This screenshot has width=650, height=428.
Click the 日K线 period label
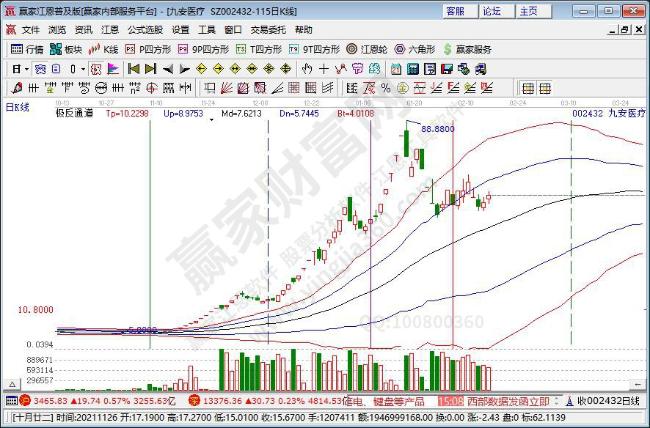click(17, 107)
